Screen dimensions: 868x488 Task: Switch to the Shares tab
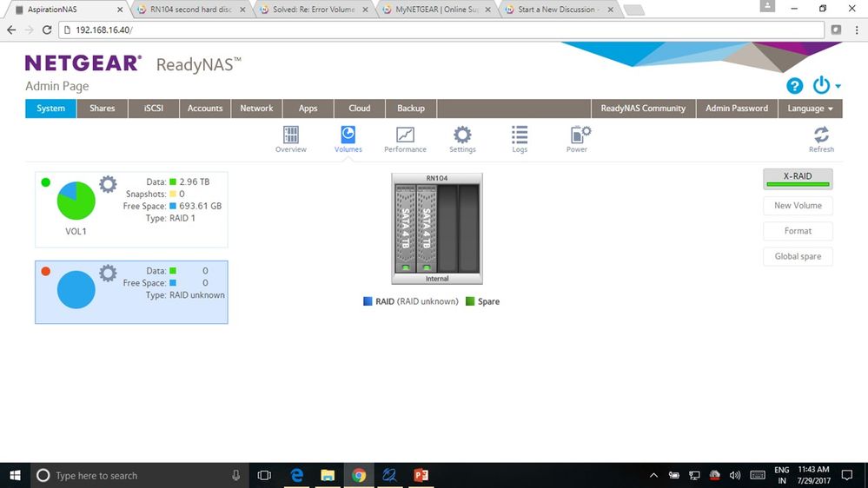[x=103, y=109]
